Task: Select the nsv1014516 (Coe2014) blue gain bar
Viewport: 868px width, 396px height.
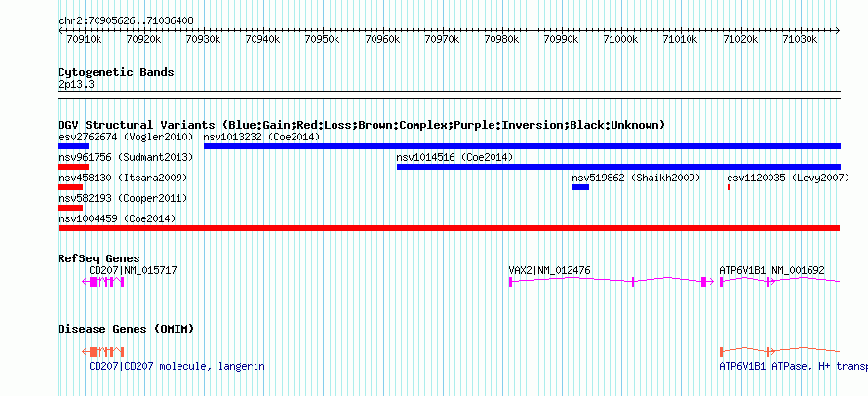Action: [x=619, y=167]
